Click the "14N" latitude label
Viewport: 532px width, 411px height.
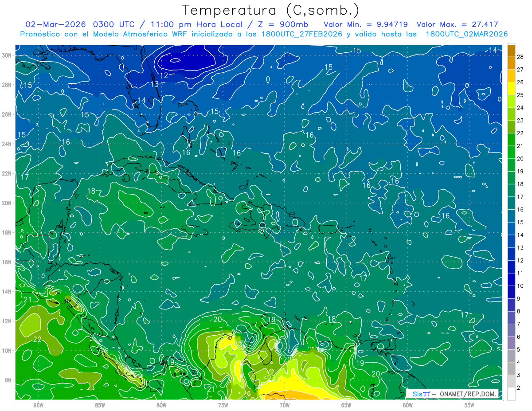pos(7,291)
